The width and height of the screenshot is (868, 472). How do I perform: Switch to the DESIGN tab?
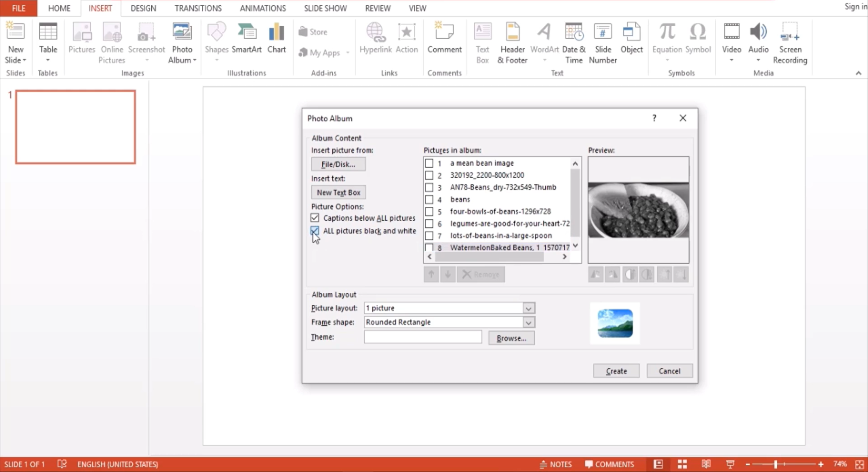point(143,8)
